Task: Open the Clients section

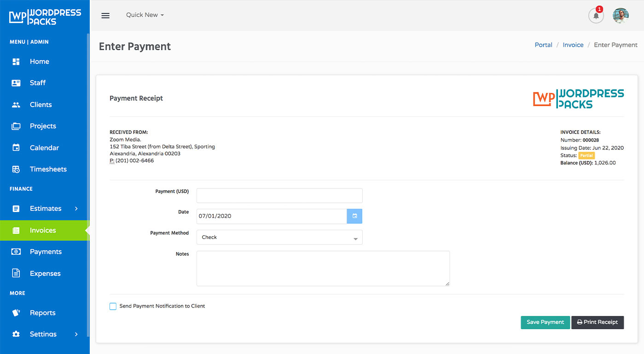Action: click(16, 104)
